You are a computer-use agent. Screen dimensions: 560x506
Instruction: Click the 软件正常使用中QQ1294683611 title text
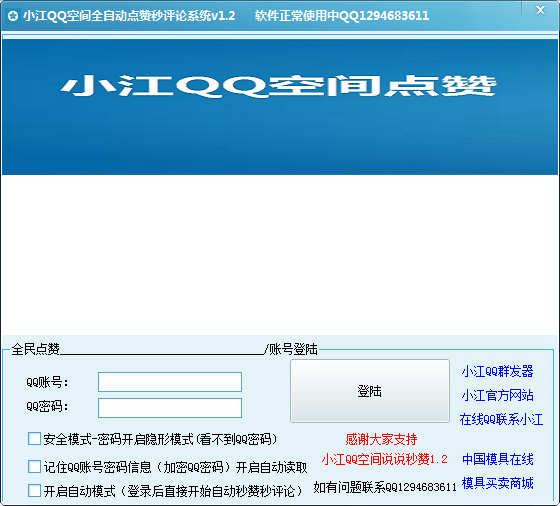[342, 16]
